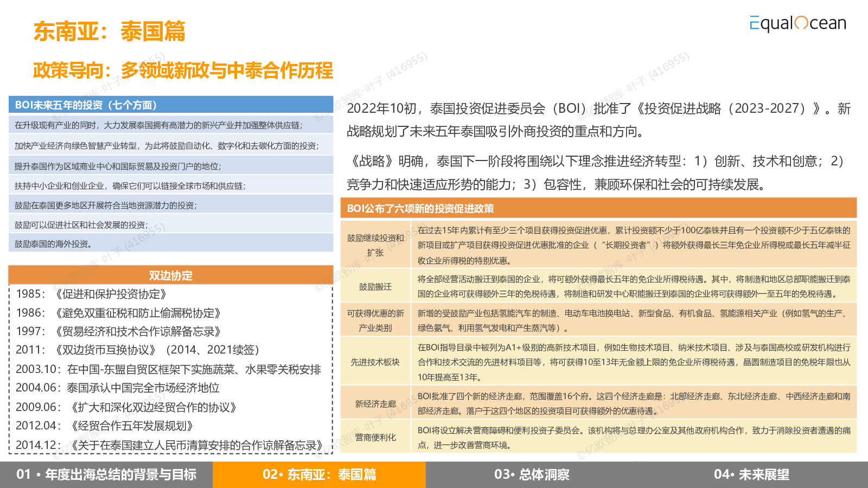This screenshot has height=488, width=868.
Task: Click paragraph starting 《战略》明确
Action: [x=596, y=172]
